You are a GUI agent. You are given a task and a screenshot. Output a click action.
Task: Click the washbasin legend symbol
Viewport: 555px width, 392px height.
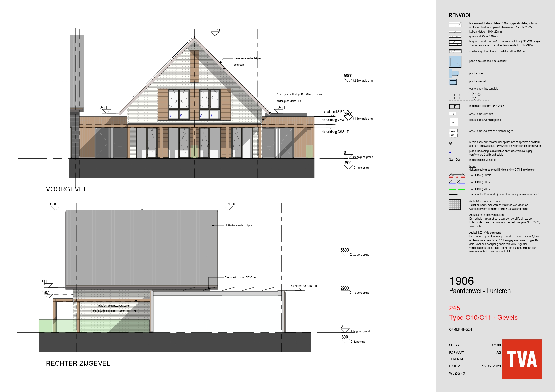click(453, 82)
